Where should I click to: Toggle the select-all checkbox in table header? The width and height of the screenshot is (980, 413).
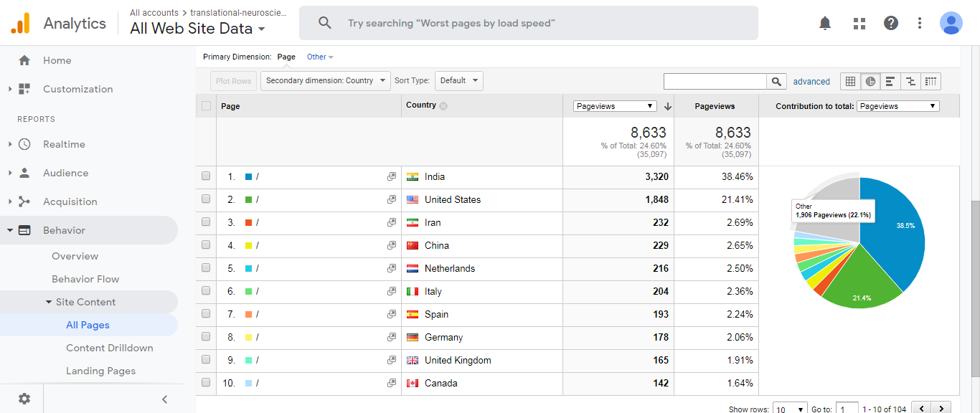point(207,106)
